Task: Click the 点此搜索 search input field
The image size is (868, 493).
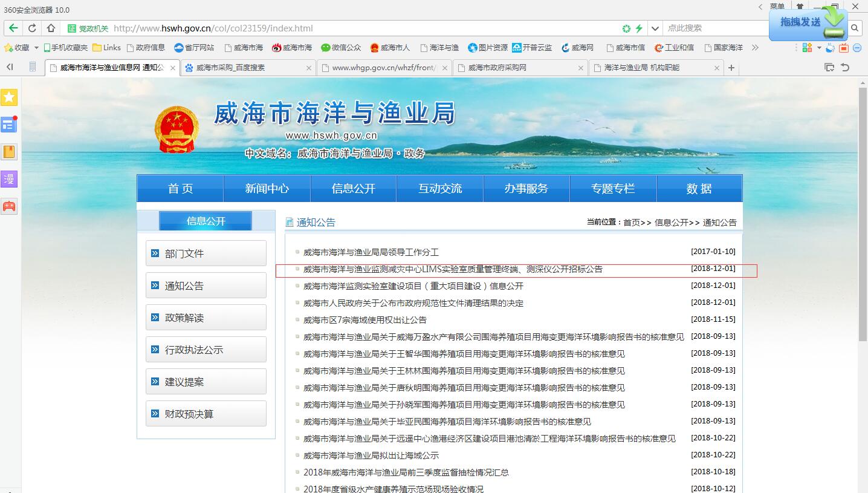Action: tap(713, 28)
